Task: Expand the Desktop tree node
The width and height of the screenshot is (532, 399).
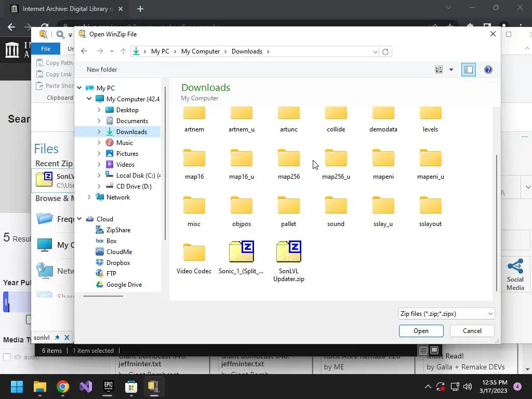Action: tap(99, 110)
